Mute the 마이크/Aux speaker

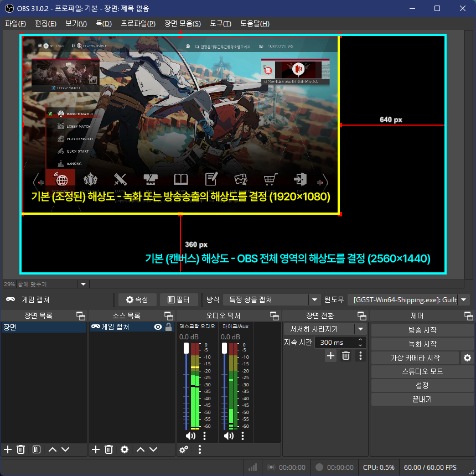(x=229, y=436)
